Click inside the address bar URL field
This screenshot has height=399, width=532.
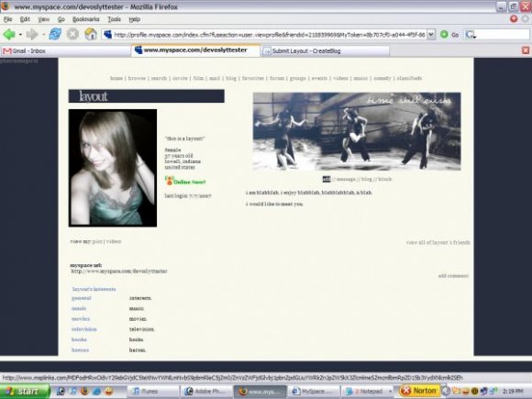point(270,34)
